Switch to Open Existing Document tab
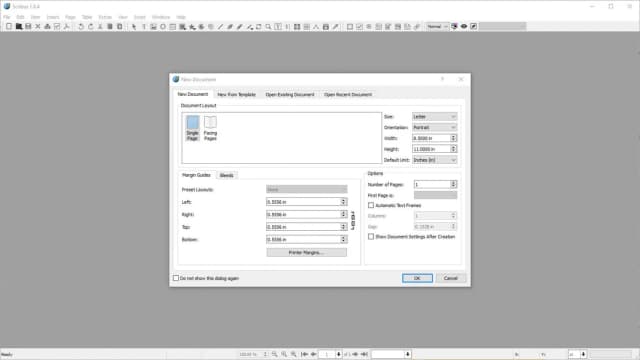 290,95
